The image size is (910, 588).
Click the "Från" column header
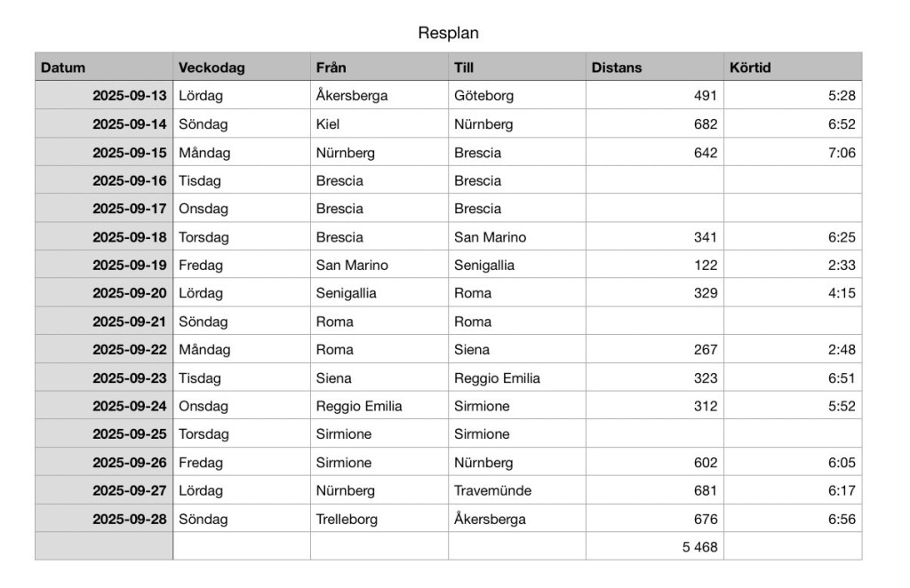coord(331,68)
